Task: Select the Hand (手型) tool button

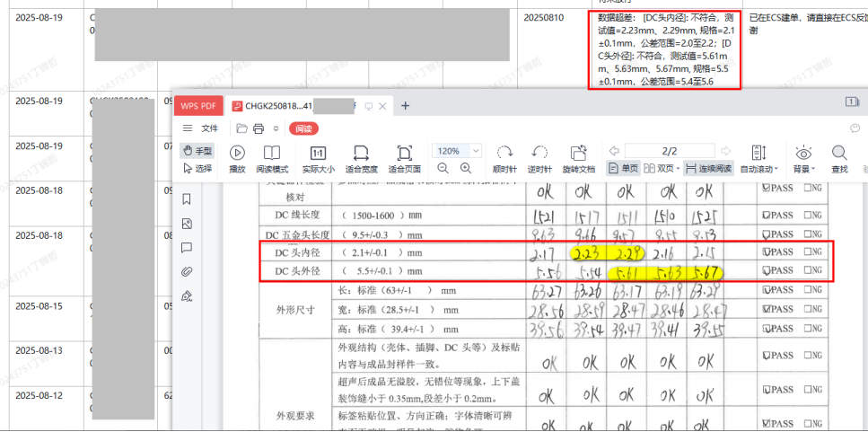Action: coord(197,151)
